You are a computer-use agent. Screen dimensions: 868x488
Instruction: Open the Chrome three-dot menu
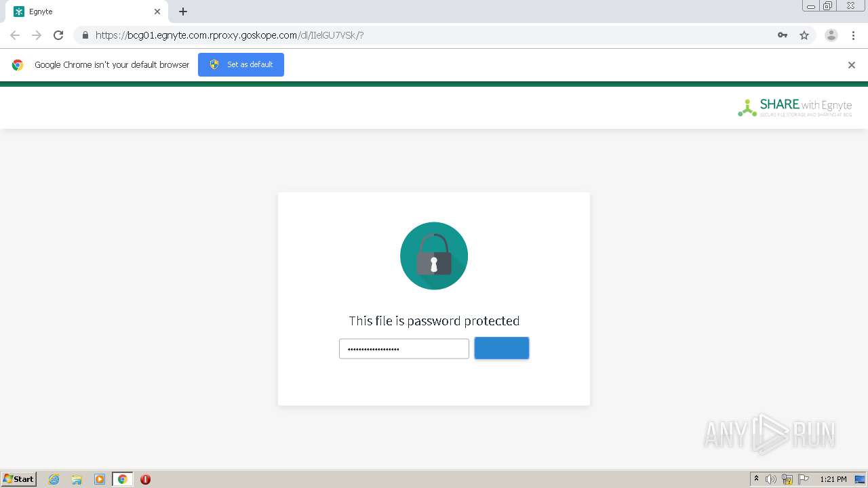[853, 35]
